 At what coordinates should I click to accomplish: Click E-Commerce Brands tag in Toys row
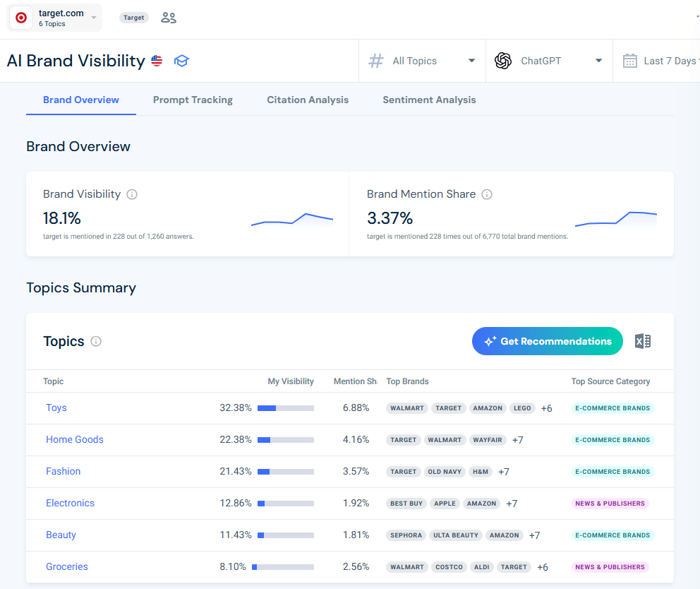612,408
